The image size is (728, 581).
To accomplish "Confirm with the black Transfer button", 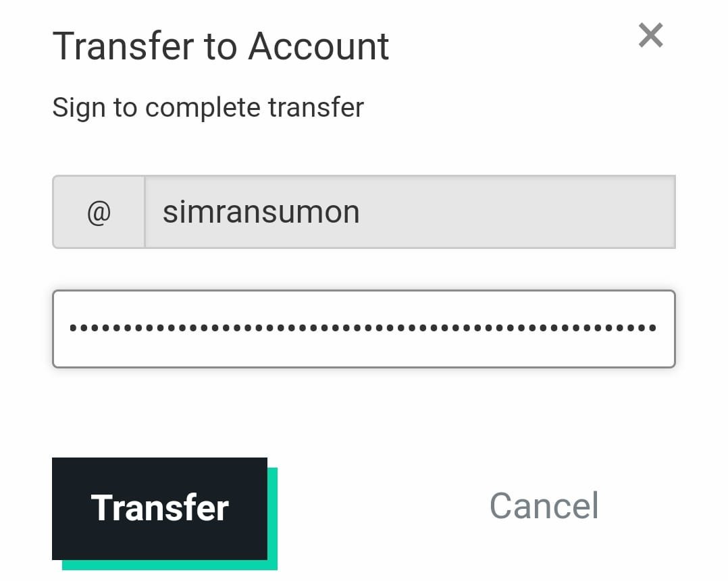I will point(159,509).
